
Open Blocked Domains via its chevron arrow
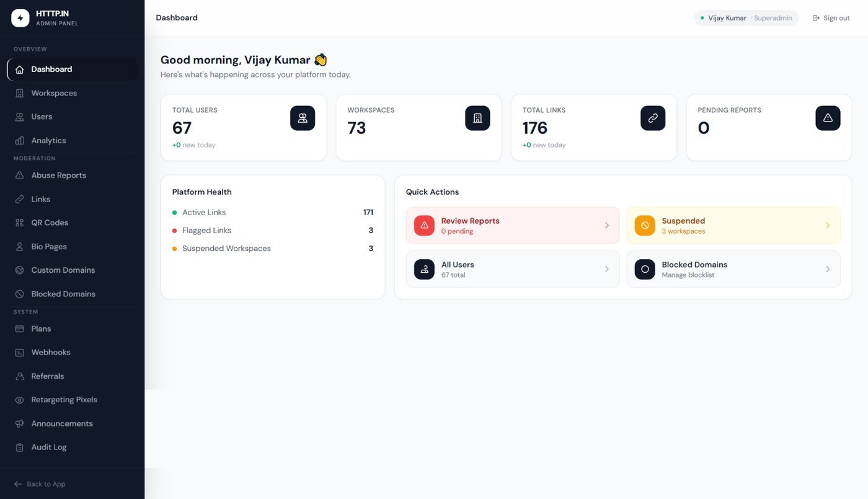(x=828, y=269)
